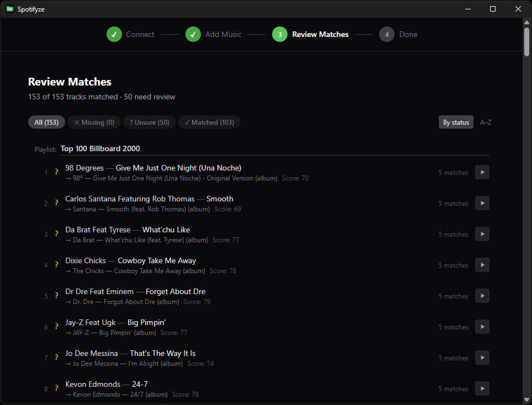This screenshot has height=405, width=532.
Task: Click the By status sort button
Action: (456, 122)
